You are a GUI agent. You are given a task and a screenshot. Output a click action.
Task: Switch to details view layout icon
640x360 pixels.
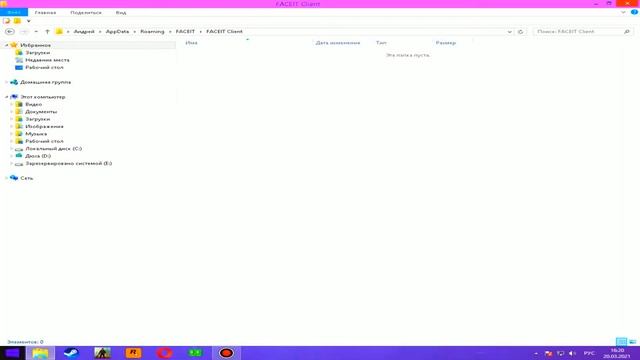[621, 342]
